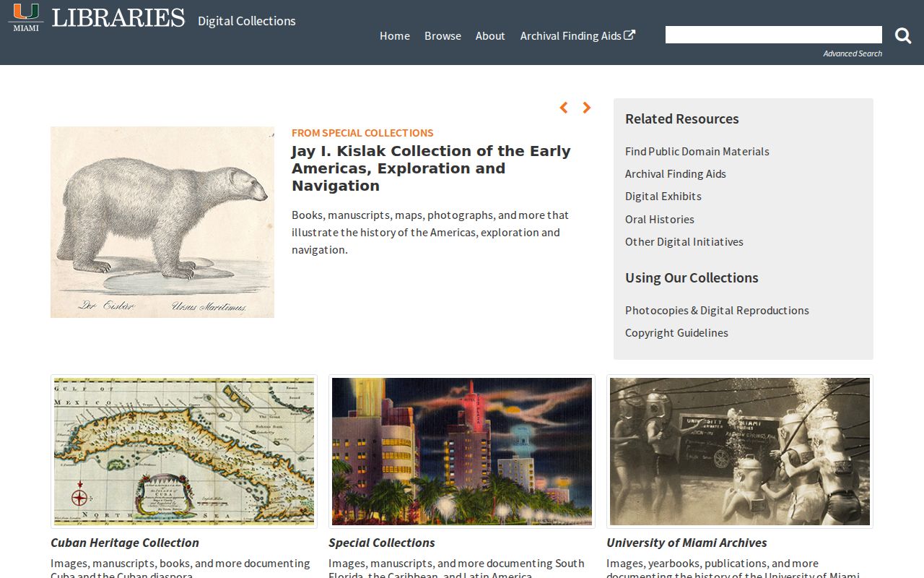Open the Cuba map thumbnail

pos(184,452)
